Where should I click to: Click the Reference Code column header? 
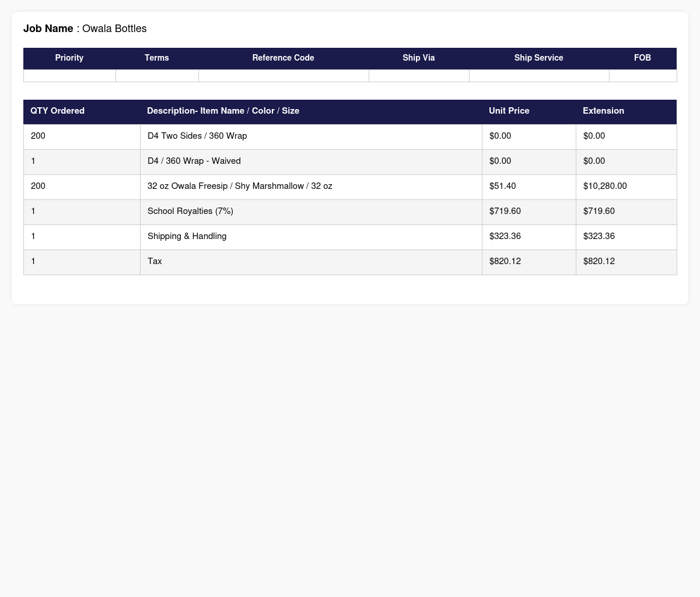[x=283, y=58]
